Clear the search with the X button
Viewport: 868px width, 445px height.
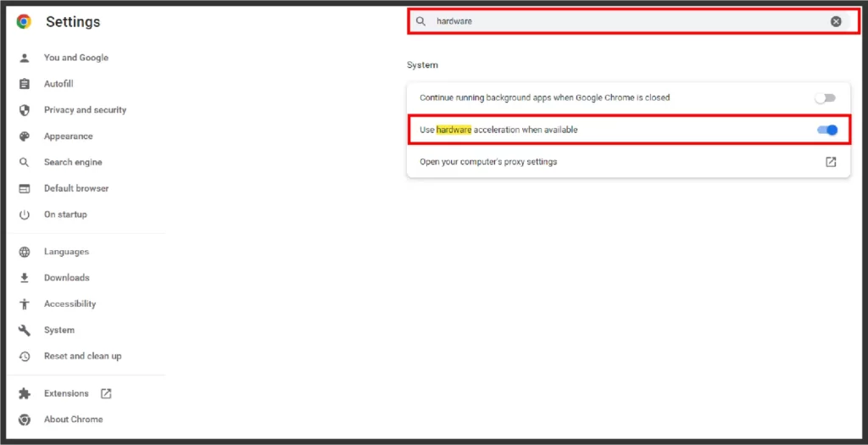click(x=836, y=21)
